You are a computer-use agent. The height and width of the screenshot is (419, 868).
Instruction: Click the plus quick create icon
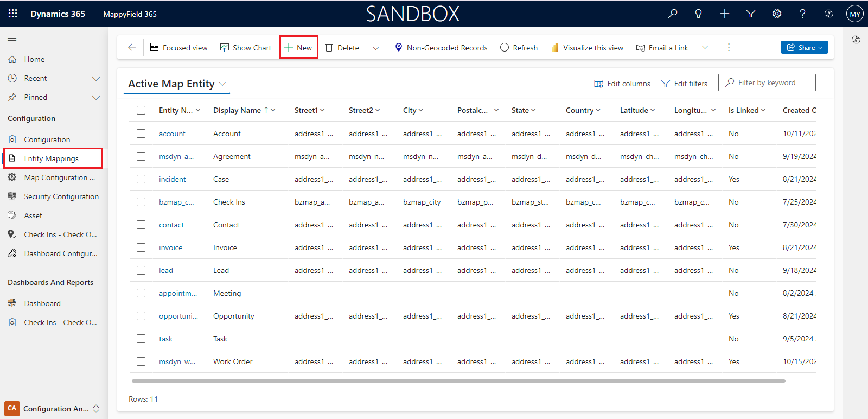click(x=725, y=14)
